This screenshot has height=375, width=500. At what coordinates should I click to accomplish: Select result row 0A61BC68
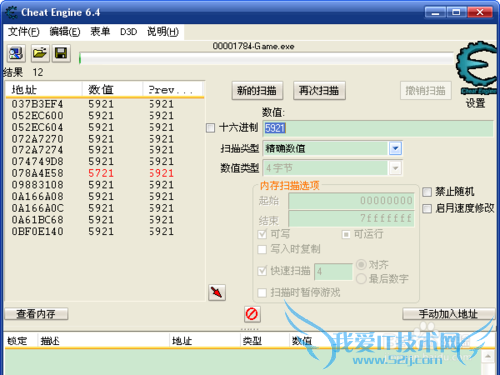click(x=105, y=220)
